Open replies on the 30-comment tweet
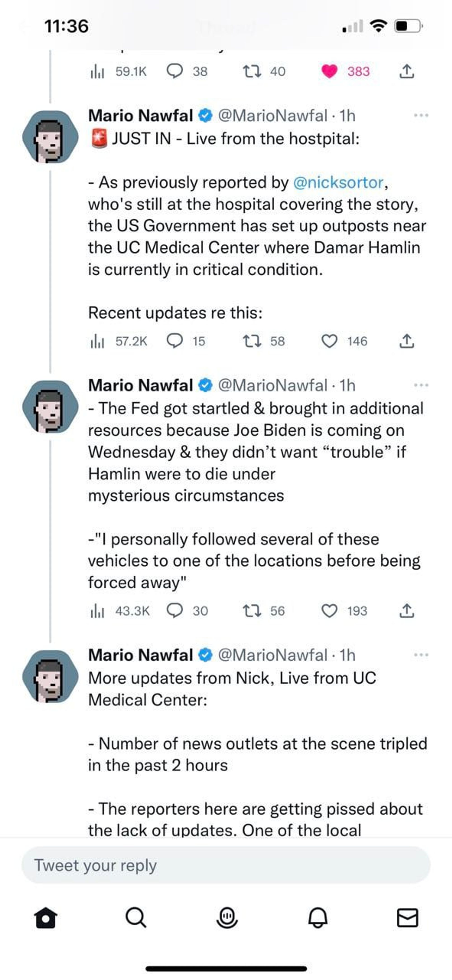This screenshot has width=452, height=980. (175, 611)
